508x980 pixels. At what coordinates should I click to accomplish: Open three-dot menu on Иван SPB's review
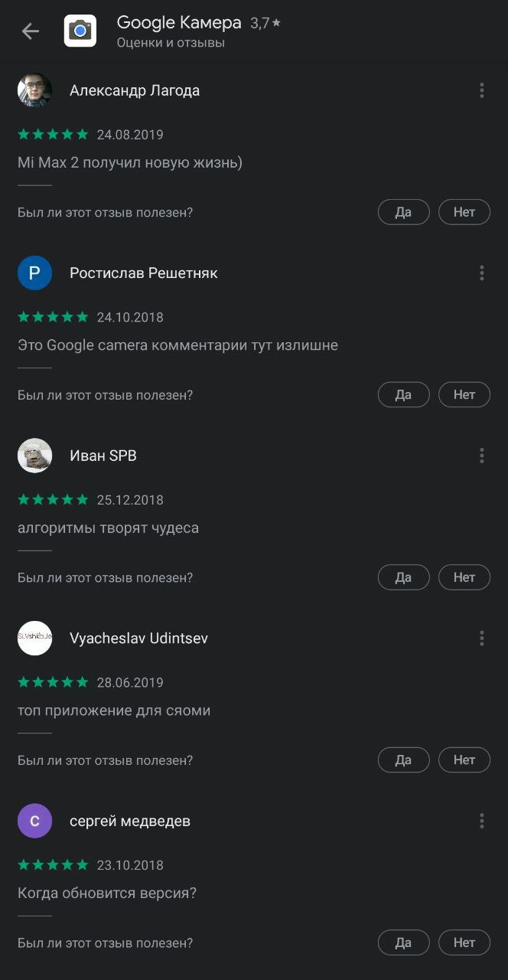pos(482,456)
